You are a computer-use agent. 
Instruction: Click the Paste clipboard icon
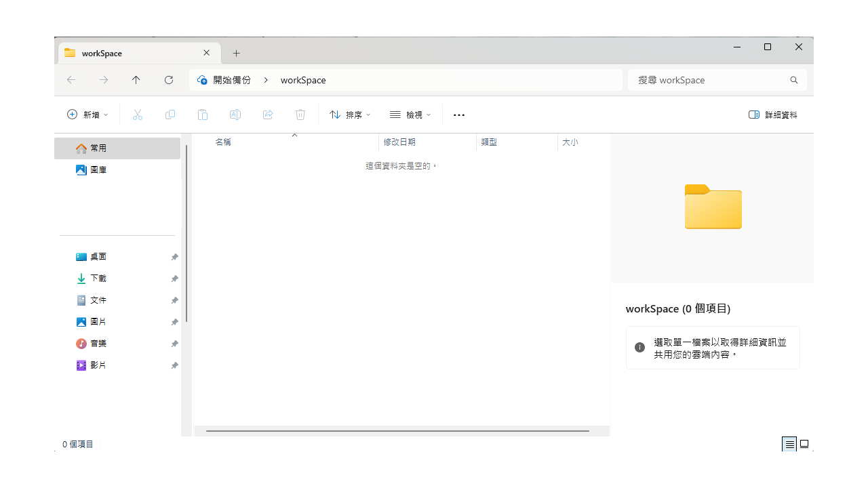tap(203, 115)
